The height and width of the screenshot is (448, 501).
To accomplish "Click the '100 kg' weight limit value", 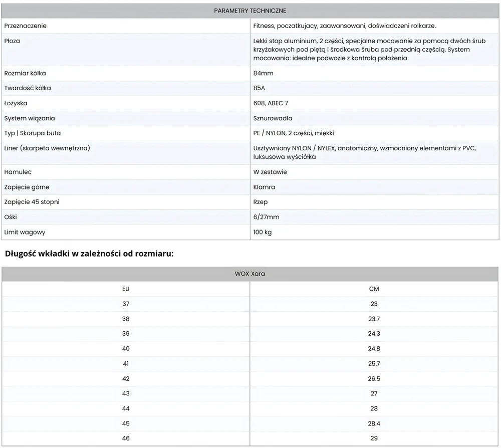I will pos(263,233).
